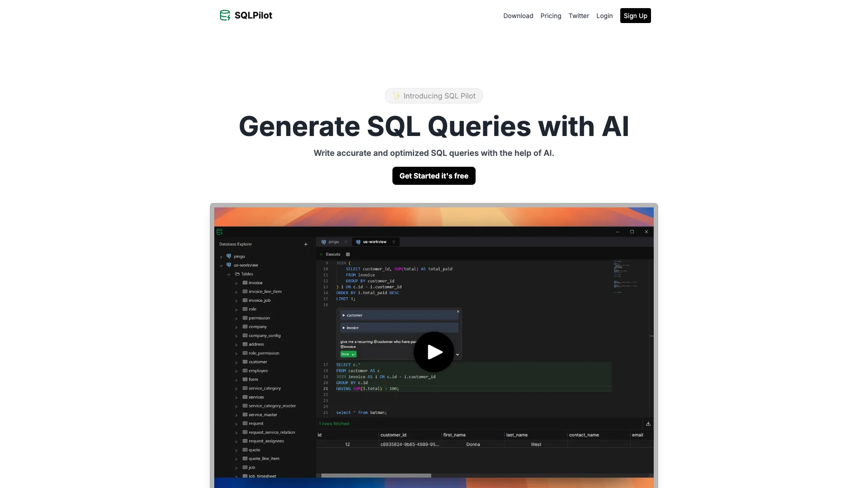Viewport: 868px width, 488px height.
Task: Click Get Started it's free button
Action: pyautogui.click(x=434, y=176)
